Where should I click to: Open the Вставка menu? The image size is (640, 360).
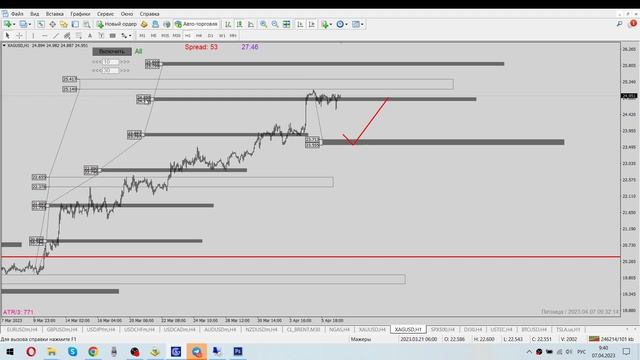pos(54,14)
